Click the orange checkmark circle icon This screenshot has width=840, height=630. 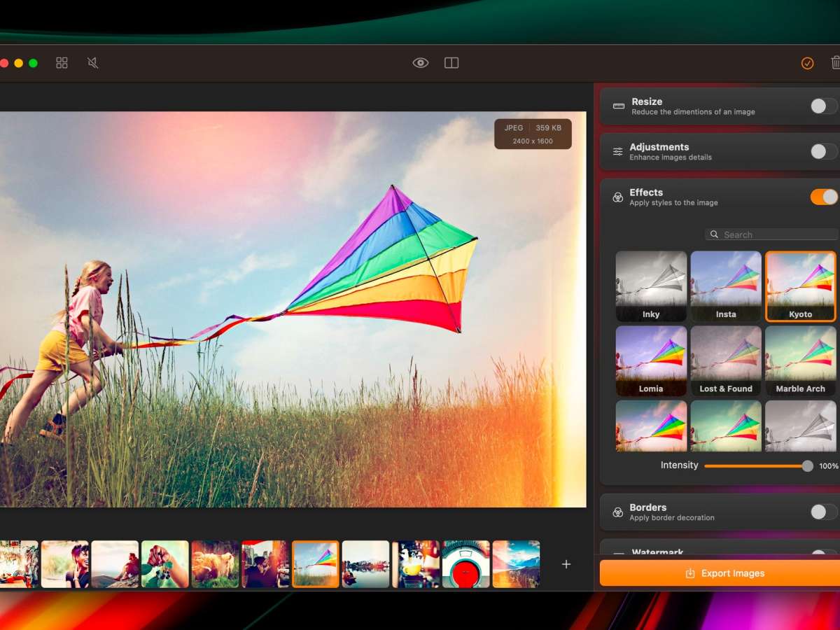click(x=807, y=63)
